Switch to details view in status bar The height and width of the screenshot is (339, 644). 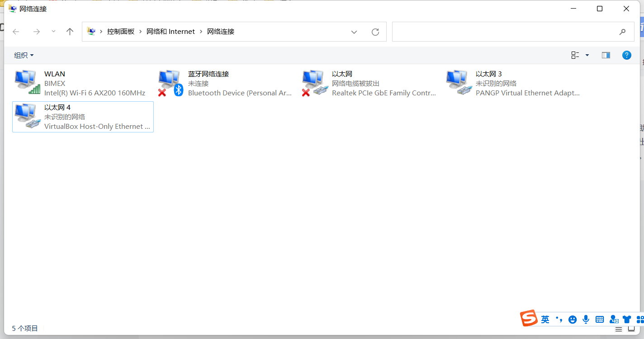[619, 329]
